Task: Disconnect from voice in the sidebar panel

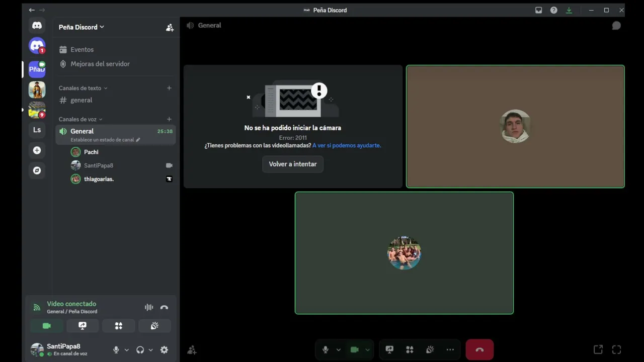Action: tap(164, 307)
